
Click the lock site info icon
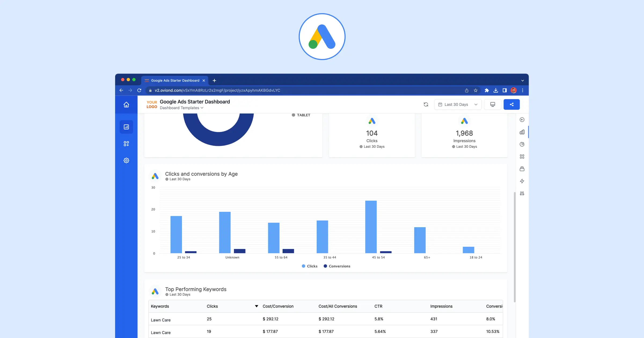(x=150, y=90)
